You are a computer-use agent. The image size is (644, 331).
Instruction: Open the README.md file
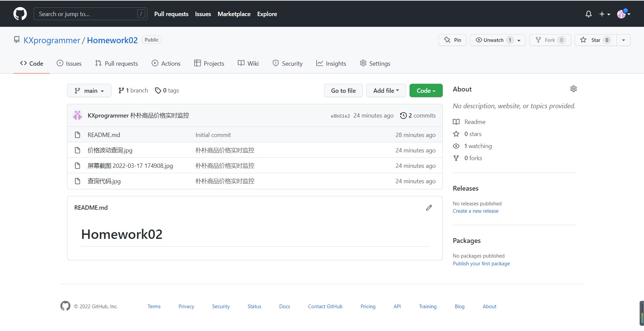(x=104, y=135)
